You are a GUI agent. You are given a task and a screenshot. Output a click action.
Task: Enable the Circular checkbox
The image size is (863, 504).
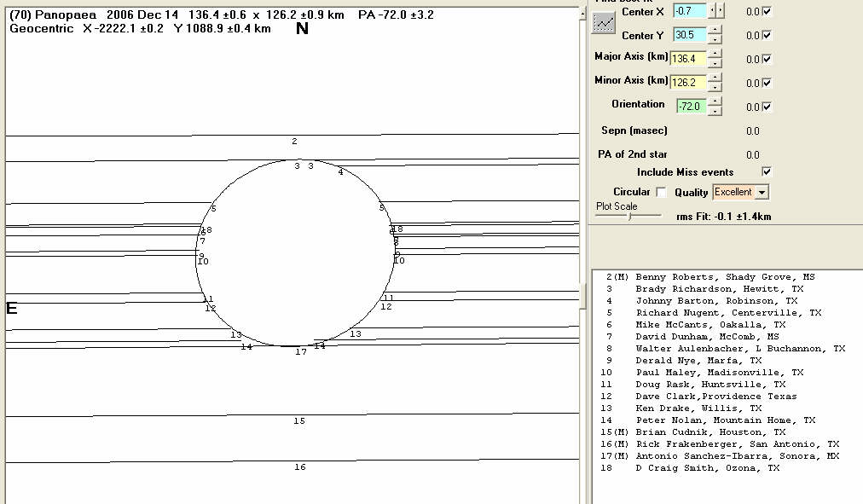point(661,192)
